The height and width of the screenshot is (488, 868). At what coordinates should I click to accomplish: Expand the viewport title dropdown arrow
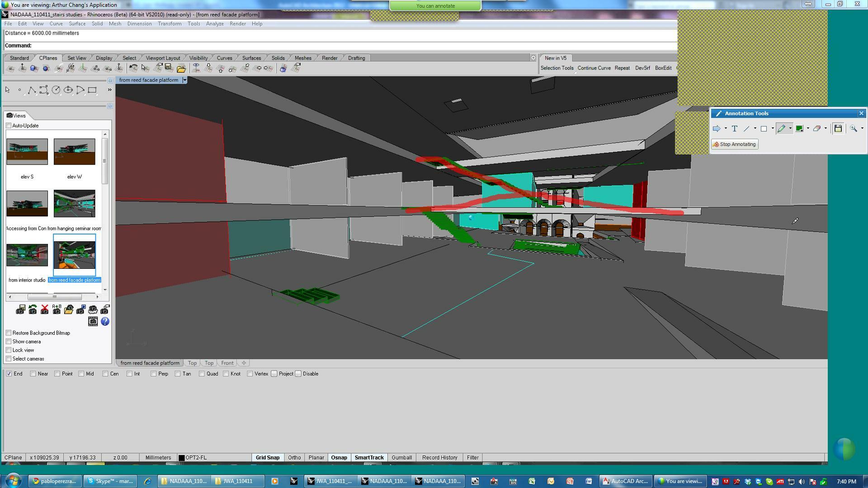point(184,80)
